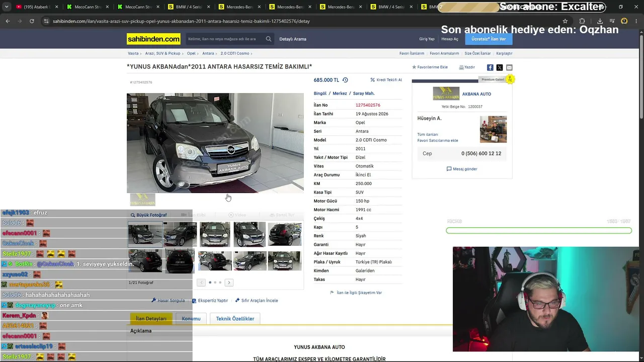Select third car thumbnail in first row
This screenshot has width=644, height=362.
tap(215, 234)
